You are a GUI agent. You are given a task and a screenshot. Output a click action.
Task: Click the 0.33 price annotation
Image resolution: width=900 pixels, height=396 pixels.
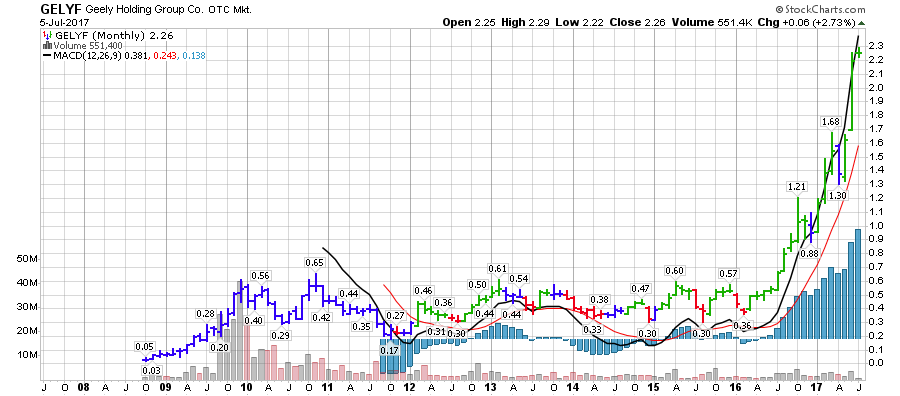(x=593, y=329)
